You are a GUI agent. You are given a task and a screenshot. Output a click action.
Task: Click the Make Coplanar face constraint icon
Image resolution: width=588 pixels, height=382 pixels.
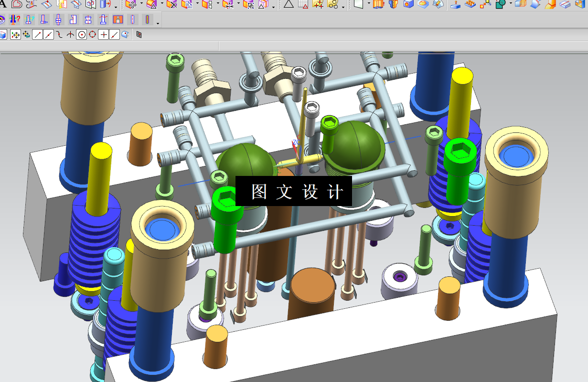point(207,5)
